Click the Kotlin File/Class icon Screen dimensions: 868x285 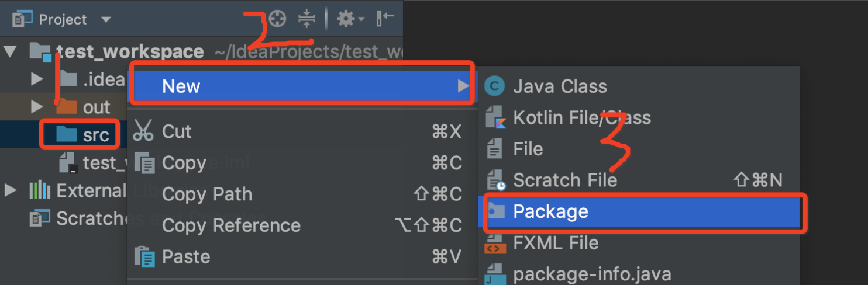pos(495,117)
